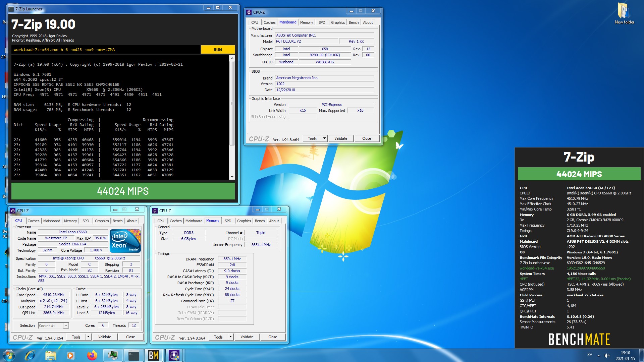644x362 pixels.
Task: Click the benchmark command line field
Action: point(106,50)
